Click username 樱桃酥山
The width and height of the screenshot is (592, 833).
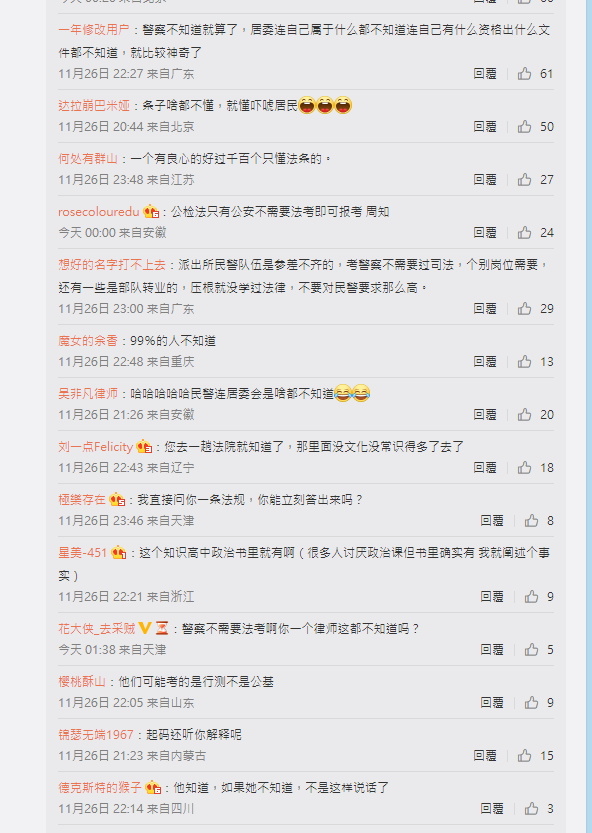tap(82, 682)
